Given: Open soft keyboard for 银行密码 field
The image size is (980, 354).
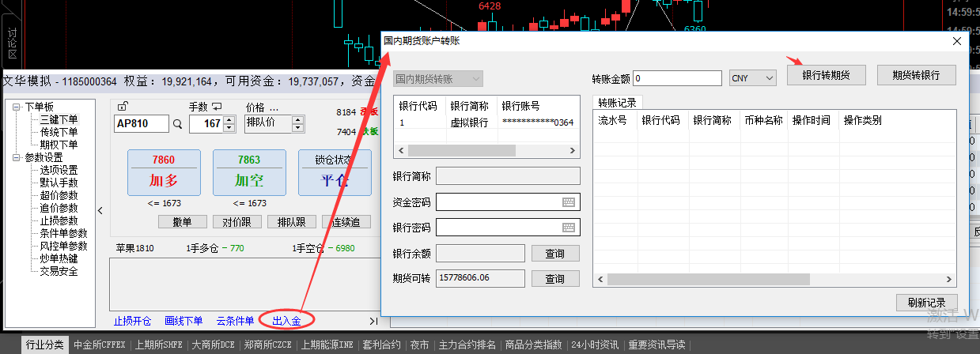Looking at the screenshot, I should [x=568, y=228].
